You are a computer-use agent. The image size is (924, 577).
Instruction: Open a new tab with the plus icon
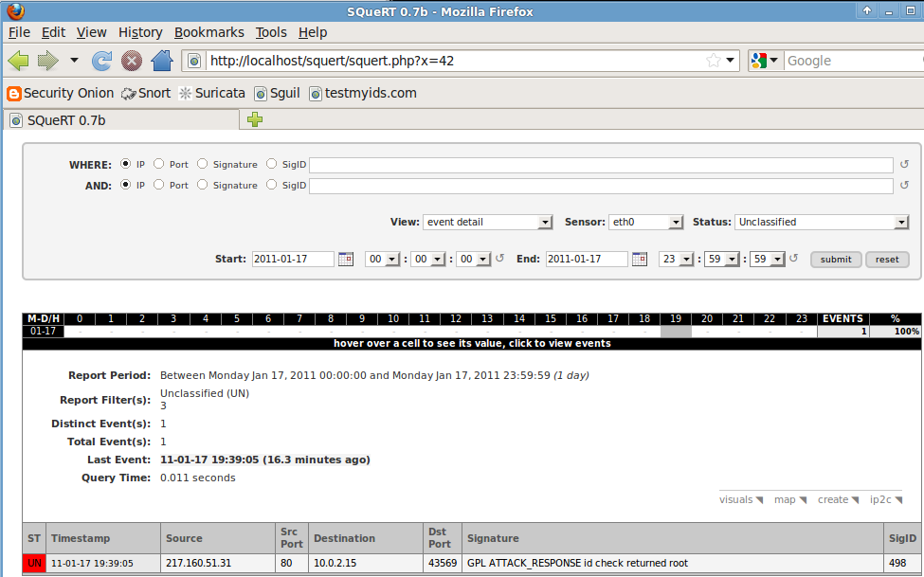[x=253, y=120]
